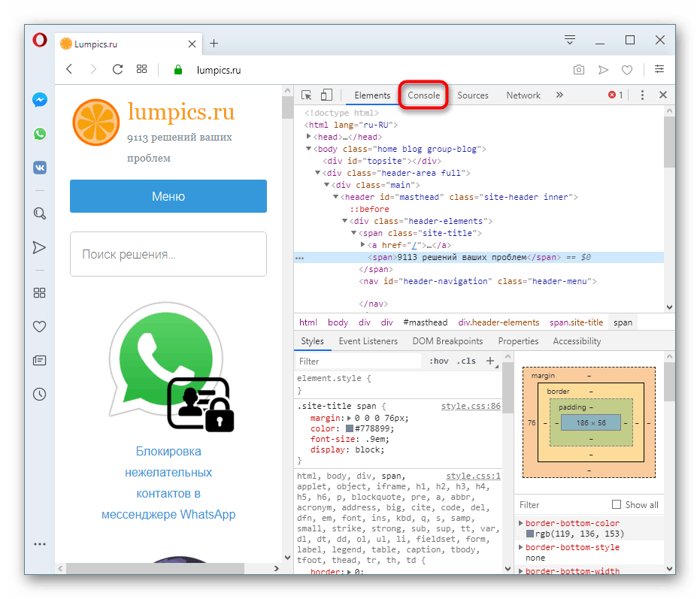Click the Styles Filter input
Viewport: 700px width, 599px height.
pyautogui.click(x=359, y=361)
